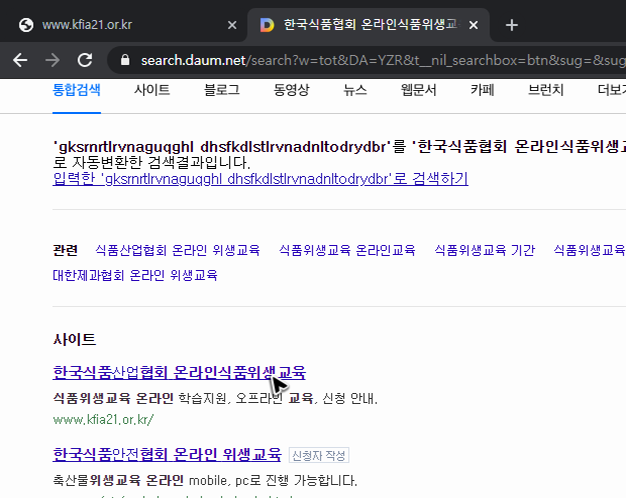Search with original 'gksrnrtlrvnaguqghl' query link
The height and width of the screenshot is (498, 626).
pyautogui.click(x=260, y=179)
